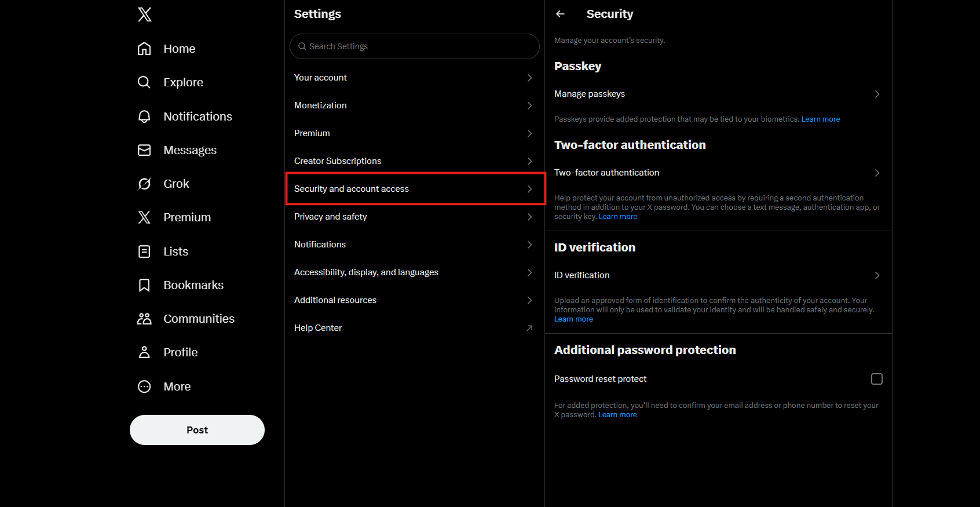The height and width of the screenshot is (507, 980).
Task: Open Privacy and safety settings
Action: (x=414, y=217)
